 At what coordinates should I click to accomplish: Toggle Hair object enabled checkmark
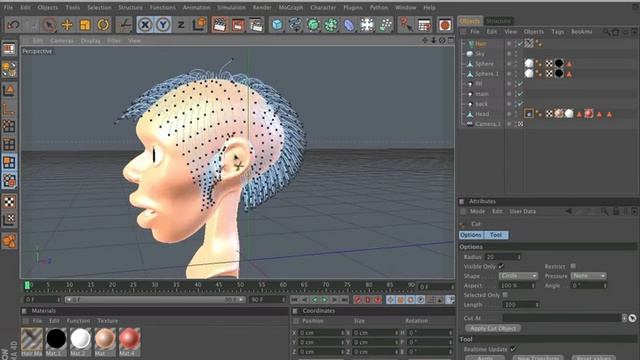click(x=520, y=43)
